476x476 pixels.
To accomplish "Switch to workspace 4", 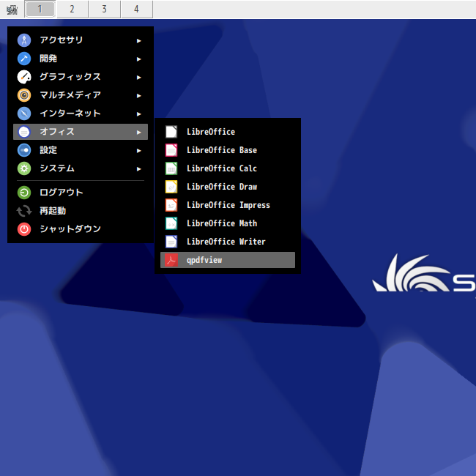I will point(137,9).
